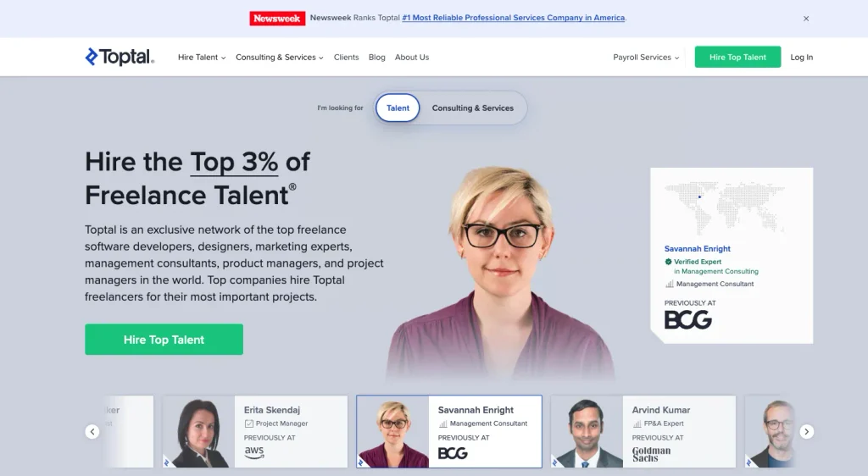Click the underlined Top 3% text
The width and height of the screenshot is (868, 476).
[x=234, y=162]
